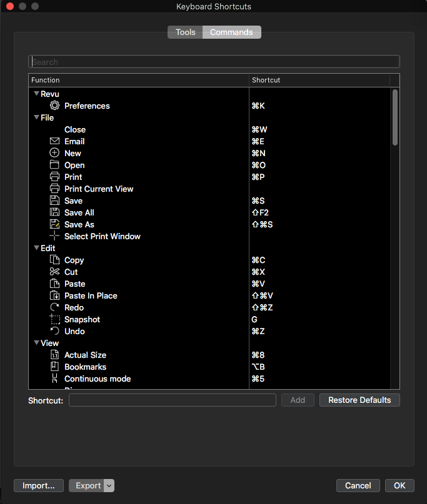Click the Open folder icon
This screenshot has height=504, width=427.
point(54,165)
